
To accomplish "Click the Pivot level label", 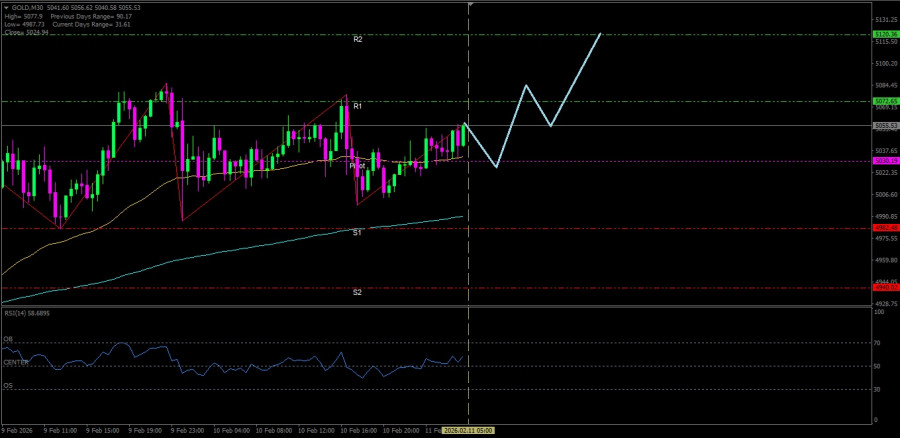I will pos(358,165).
